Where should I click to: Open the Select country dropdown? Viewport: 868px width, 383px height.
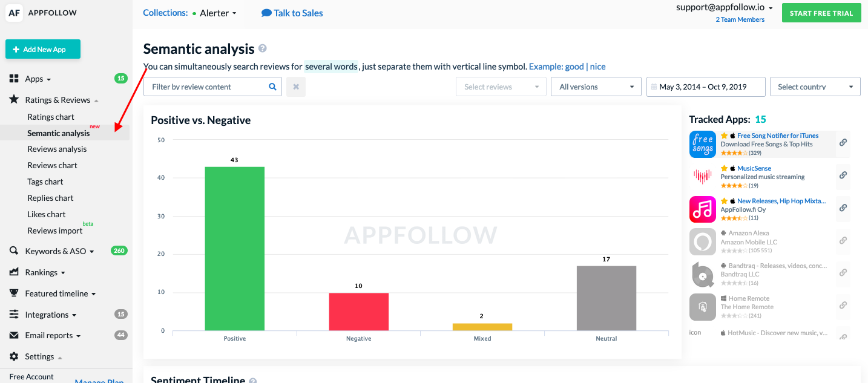coord(815,87)
